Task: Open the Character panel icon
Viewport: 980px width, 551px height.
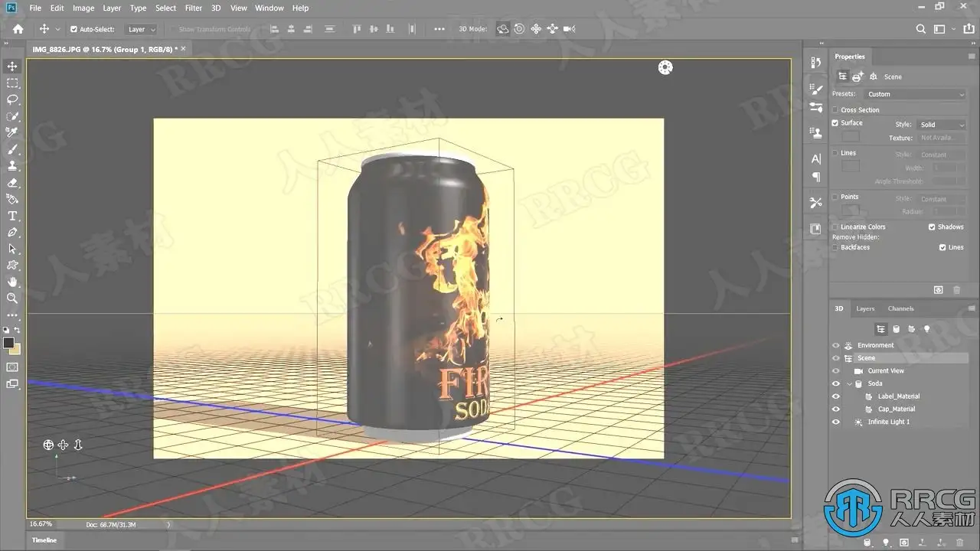Action: (815, 158)
